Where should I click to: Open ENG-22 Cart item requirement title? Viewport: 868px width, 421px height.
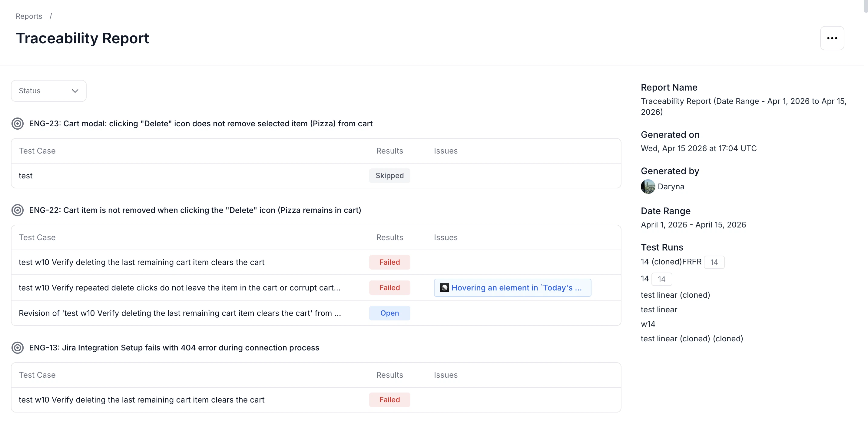pos(195,210)
